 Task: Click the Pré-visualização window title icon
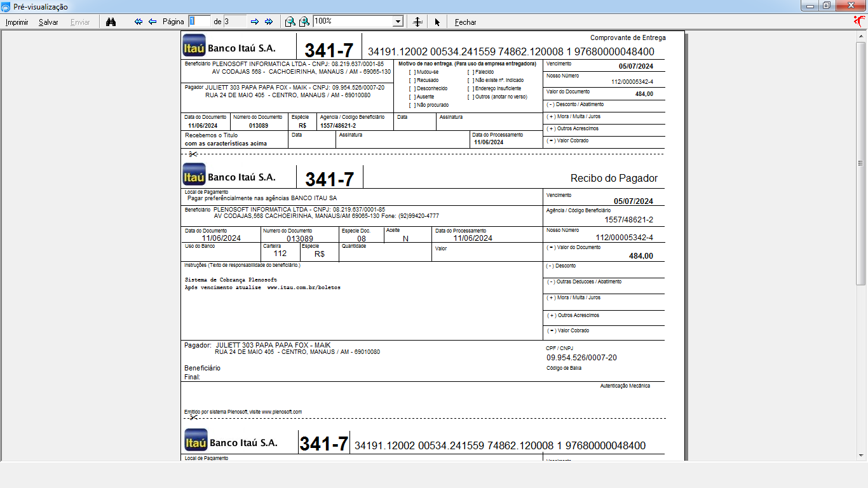tap(6, 6)
